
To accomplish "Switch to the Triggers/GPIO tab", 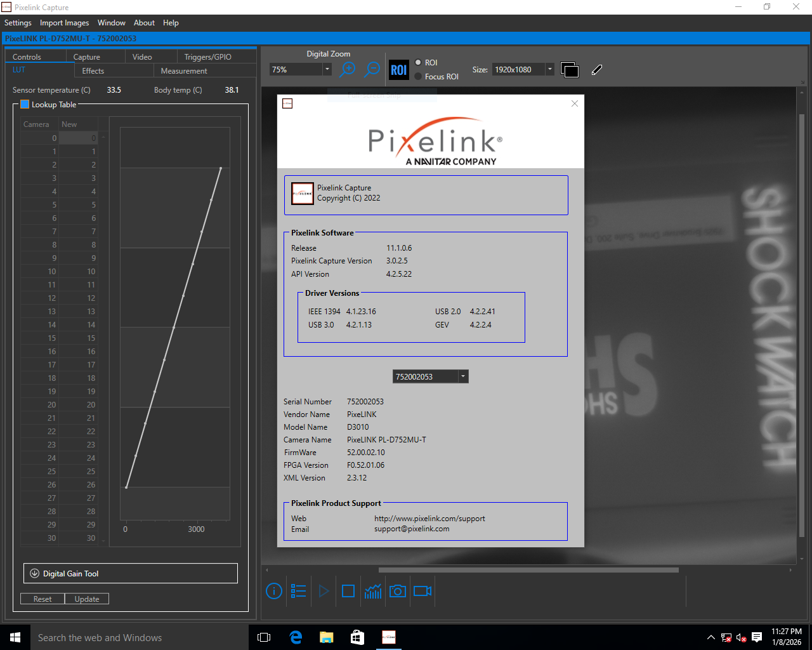I will tap(216, 56).
